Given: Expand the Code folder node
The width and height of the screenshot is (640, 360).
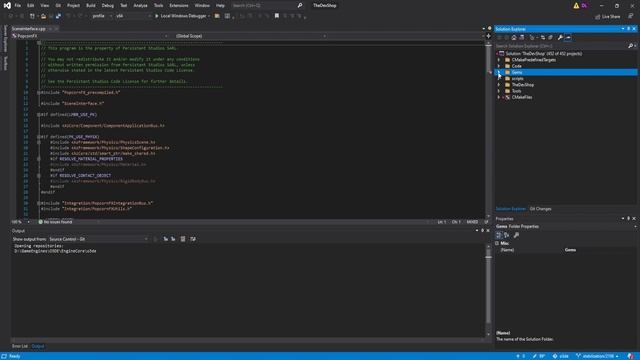Looking at the screenshot, I should click(499, 66).
